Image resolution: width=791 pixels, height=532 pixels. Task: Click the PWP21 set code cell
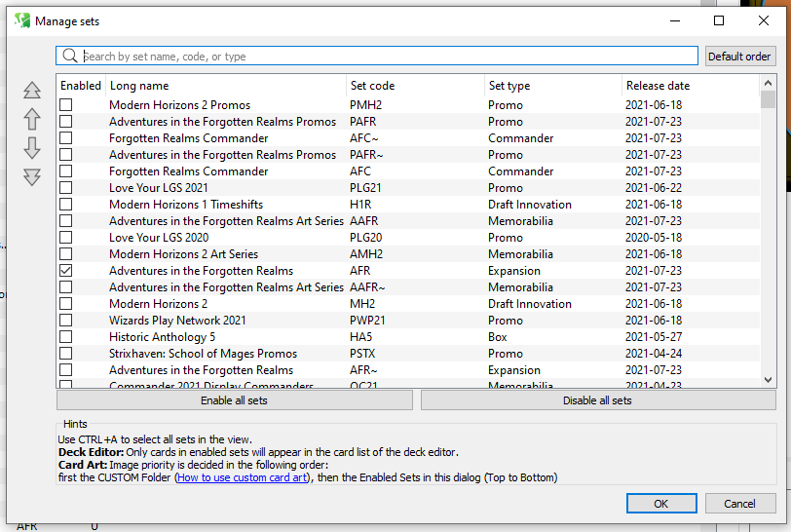[367, 320]
